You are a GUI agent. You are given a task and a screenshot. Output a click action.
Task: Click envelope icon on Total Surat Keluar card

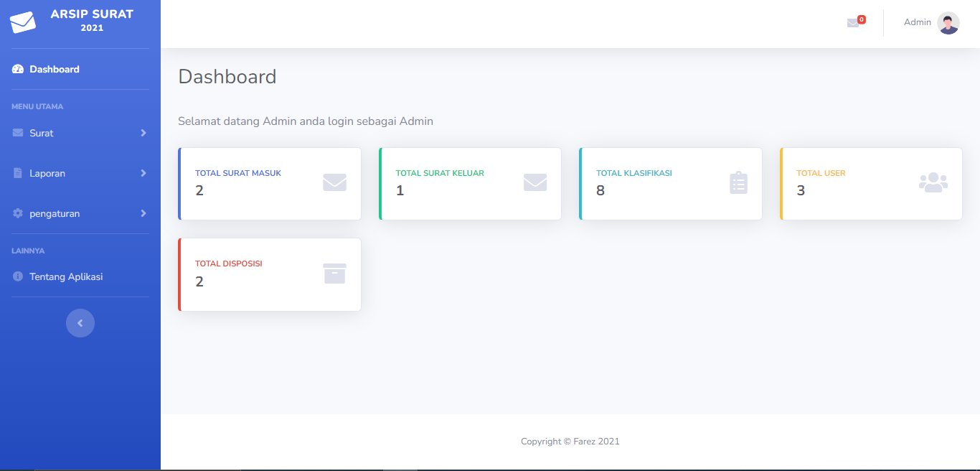coord(535,182)
